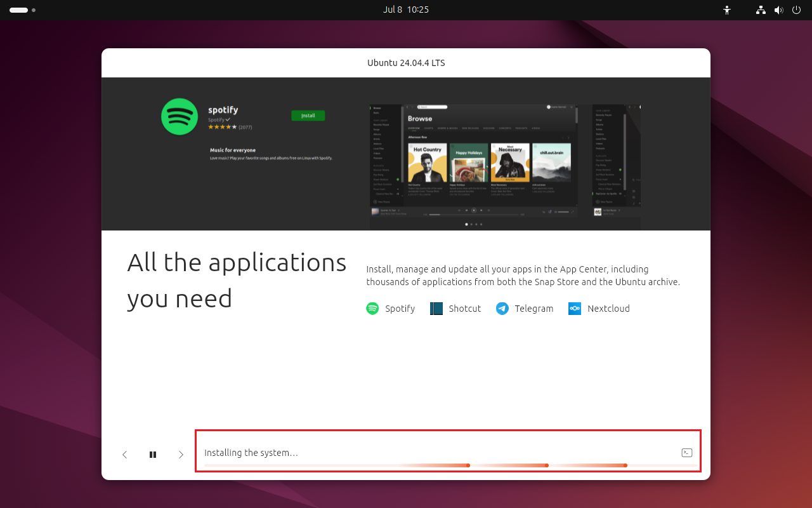The width and height of the screenshot is (812, 508).
Task: Click the Most Necessary album thumbnail
Action: 510,163
